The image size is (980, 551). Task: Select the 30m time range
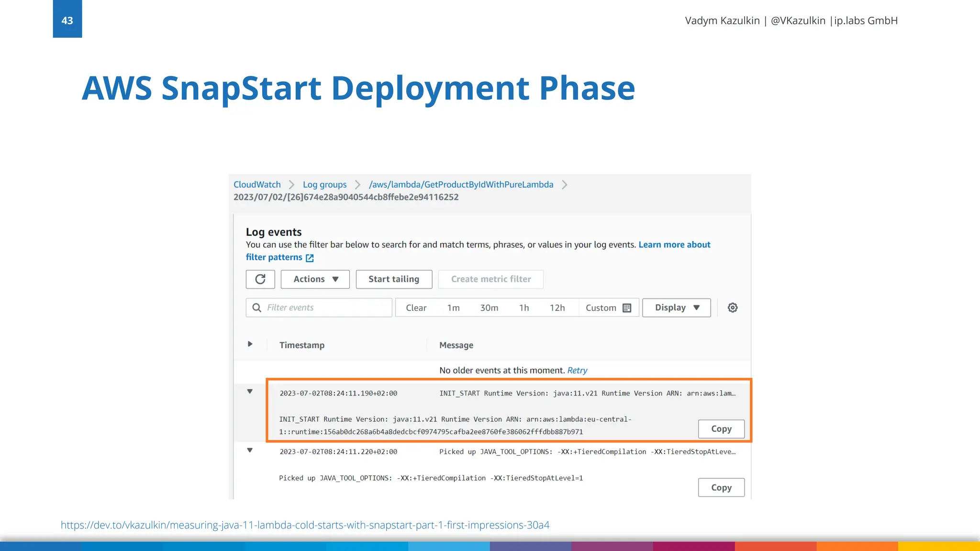coord(489,308)
